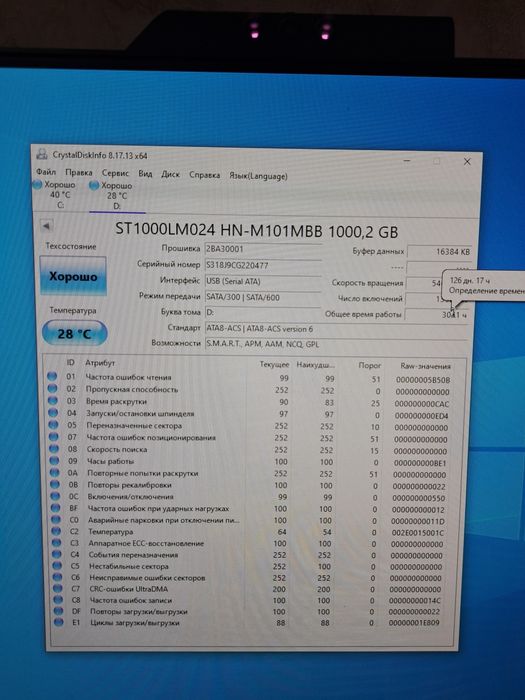
Task: Click status icon for Скорость поиска
Action: tap(54, 448)
